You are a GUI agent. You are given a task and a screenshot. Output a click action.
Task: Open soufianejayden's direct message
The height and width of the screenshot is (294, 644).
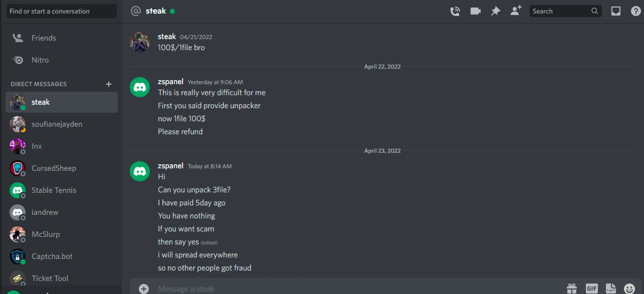[x=57, y=124]
